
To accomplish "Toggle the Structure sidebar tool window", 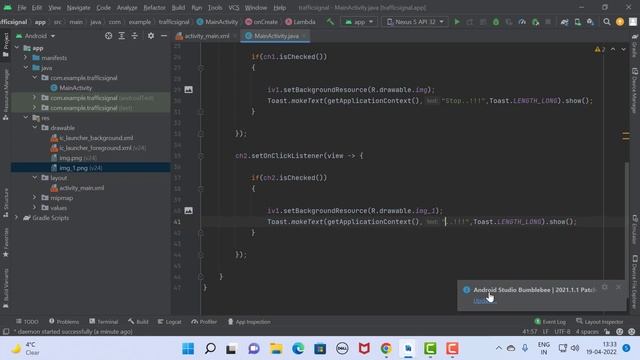I will coord(6,202).
